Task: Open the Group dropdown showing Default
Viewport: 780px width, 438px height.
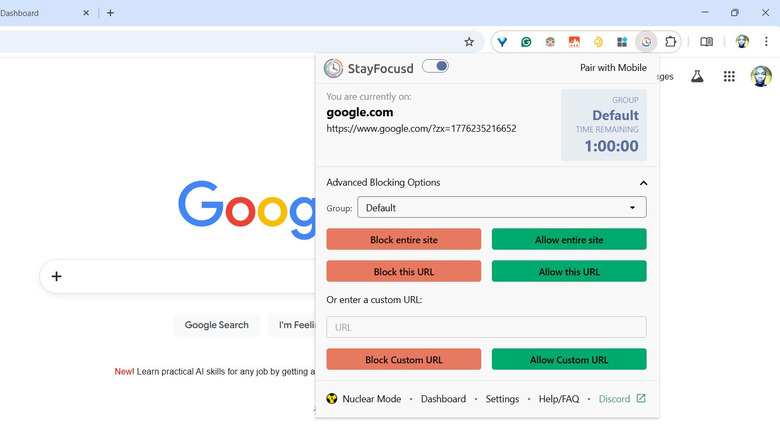Action: coord(501,208)
